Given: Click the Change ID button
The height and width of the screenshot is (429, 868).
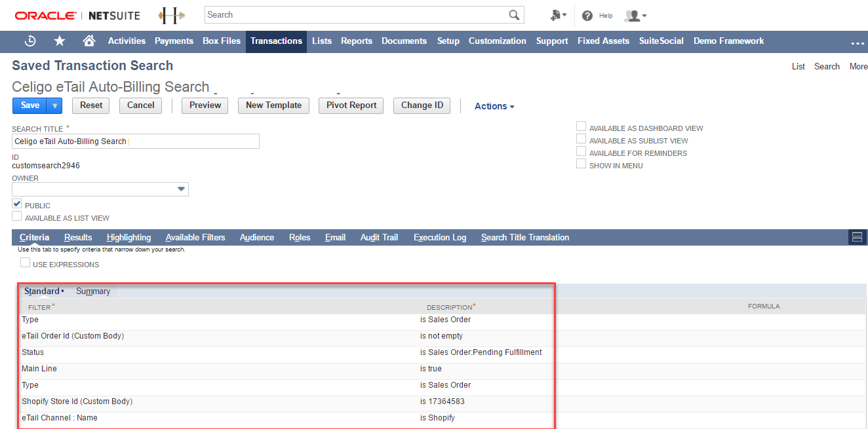Looking at the screenshot, I should pos(422,105).
